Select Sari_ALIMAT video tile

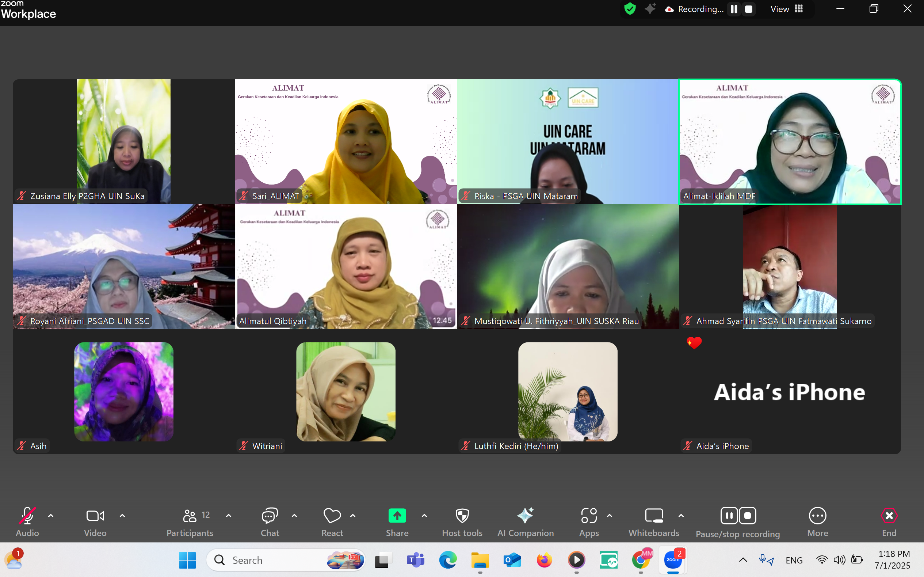click(345, 141)
